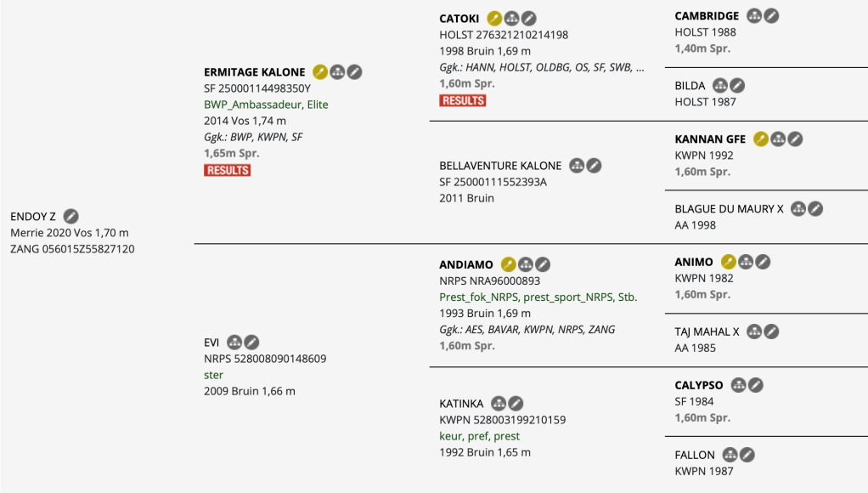Viewport: 868px width, 493px height.
Task: Edit Bellaventure Kalone using the pencil icon
Action: [595, 166]
